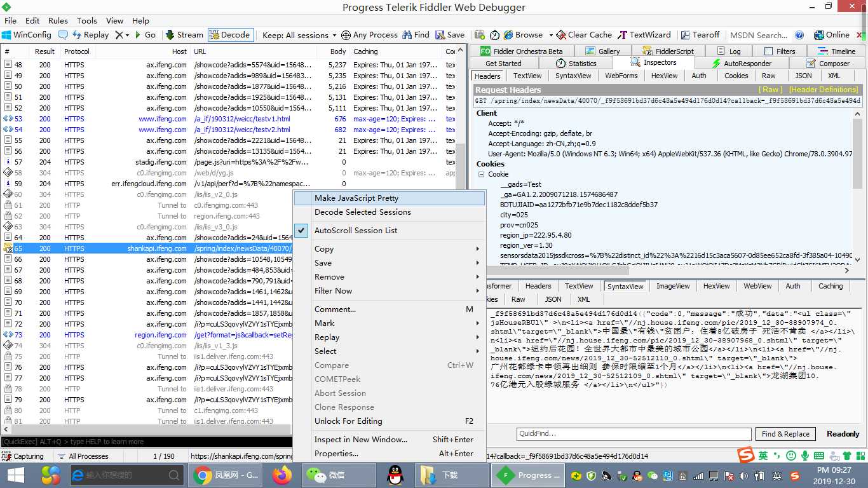
Task: Click the Online status indicator
Action: coord(831,35)
